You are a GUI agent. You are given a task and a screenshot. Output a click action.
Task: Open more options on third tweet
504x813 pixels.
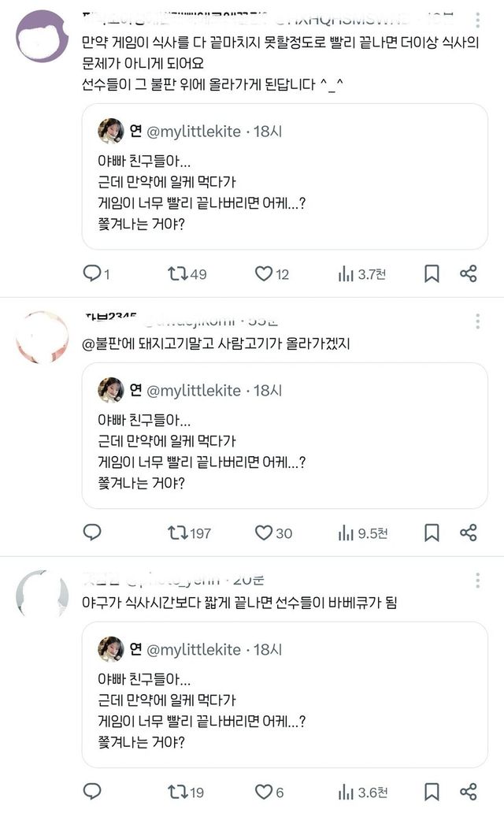[x=476, y=581]
